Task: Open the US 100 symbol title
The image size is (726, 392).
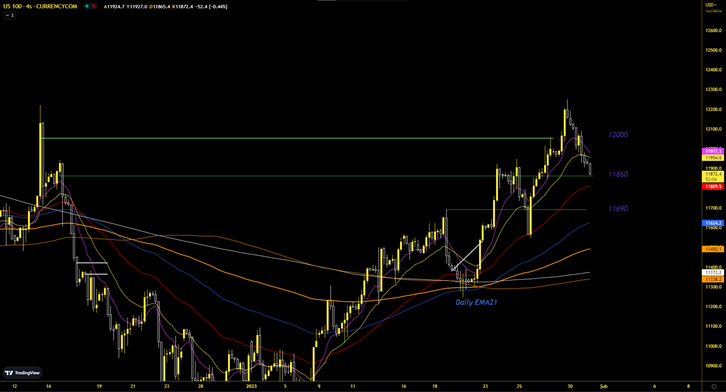Action: tap(40, 6)
